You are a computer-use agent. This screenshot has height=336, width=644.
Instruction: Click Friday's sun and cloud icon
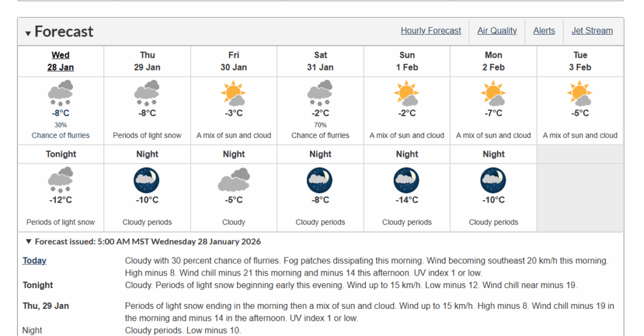point(233,93)
